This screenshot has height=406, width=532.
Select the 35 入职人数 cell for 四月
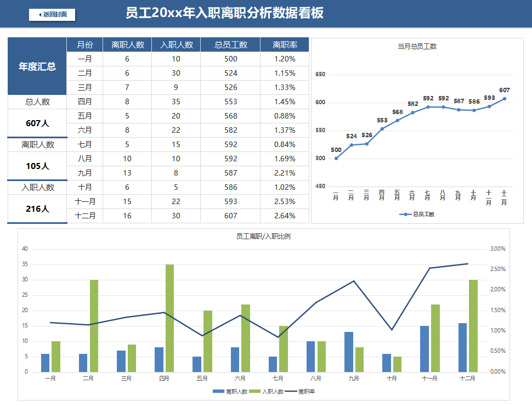[176, 101]
